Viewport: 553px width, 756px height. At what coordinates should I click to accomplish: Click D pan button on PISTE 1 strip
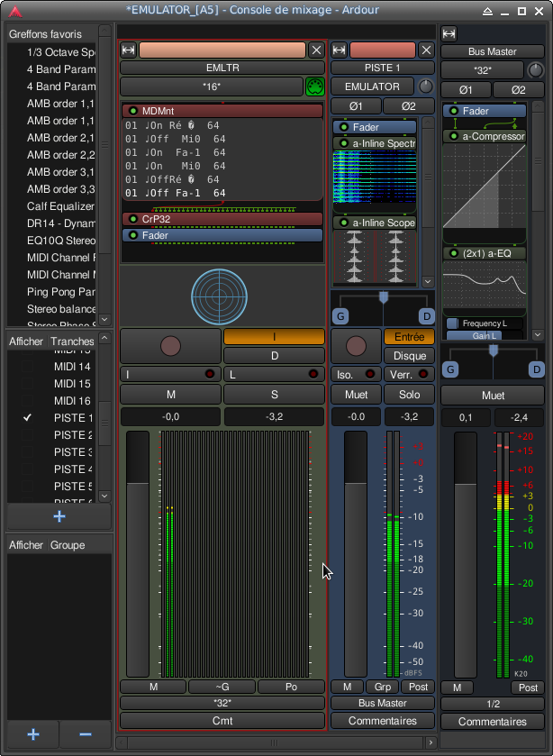coord(427,316)
